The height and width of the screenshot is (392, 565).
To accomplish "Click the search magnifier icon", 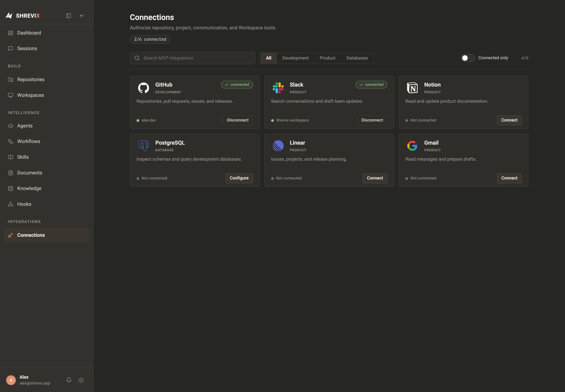I will tap(137, 58).
